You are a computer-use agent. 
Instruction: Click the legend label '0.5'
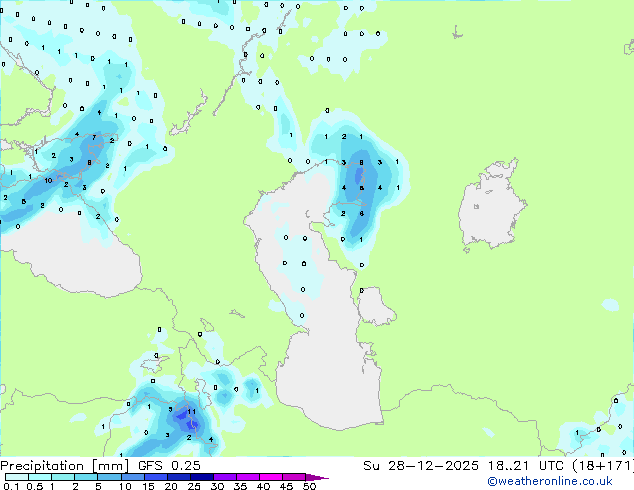[x=35, y=486]
